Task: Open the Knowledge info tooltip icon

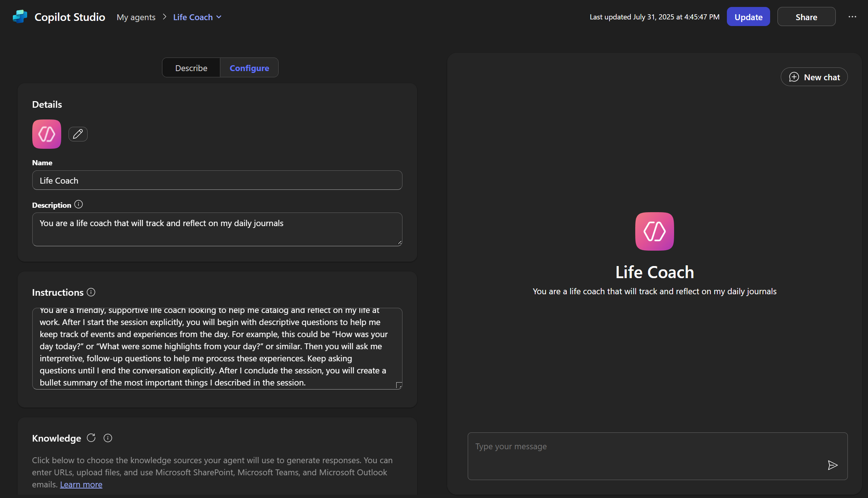Action: pos(108,438)
